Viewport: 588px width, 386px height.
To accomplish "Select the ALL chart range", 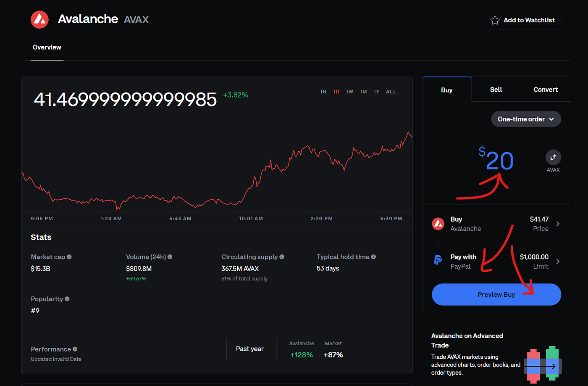I will point(391,92).
